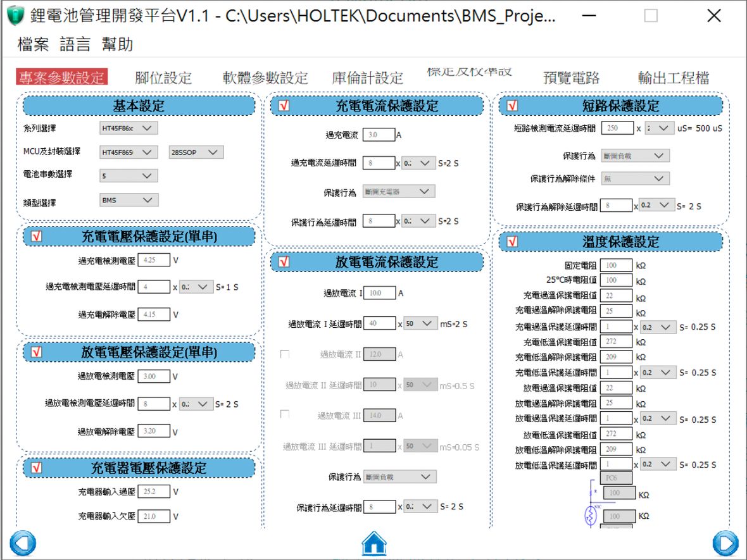Click the blue left arrow back button
The width and height of the screenshot is (747, 560).
click(x=22, y=543)
